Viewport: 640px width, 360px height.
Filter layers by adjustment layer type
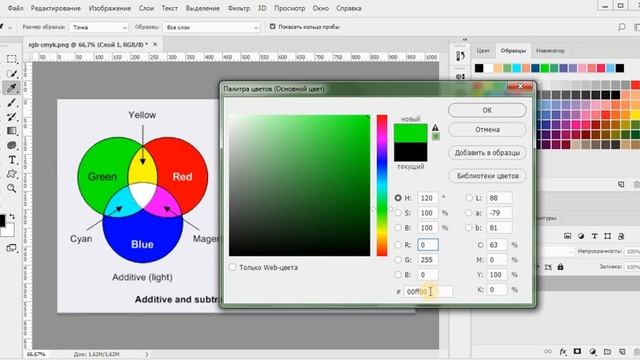[x=581, y=236]
